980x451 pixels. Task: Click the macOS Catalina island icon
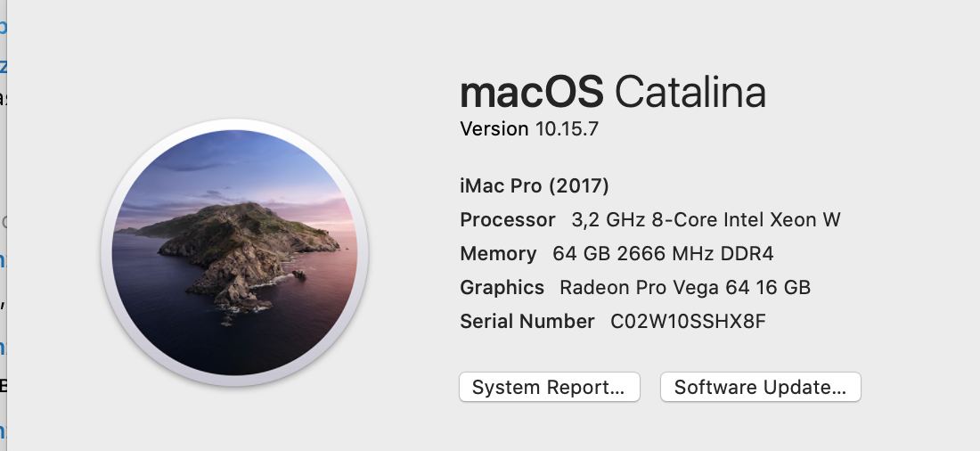tap(235, 252)
